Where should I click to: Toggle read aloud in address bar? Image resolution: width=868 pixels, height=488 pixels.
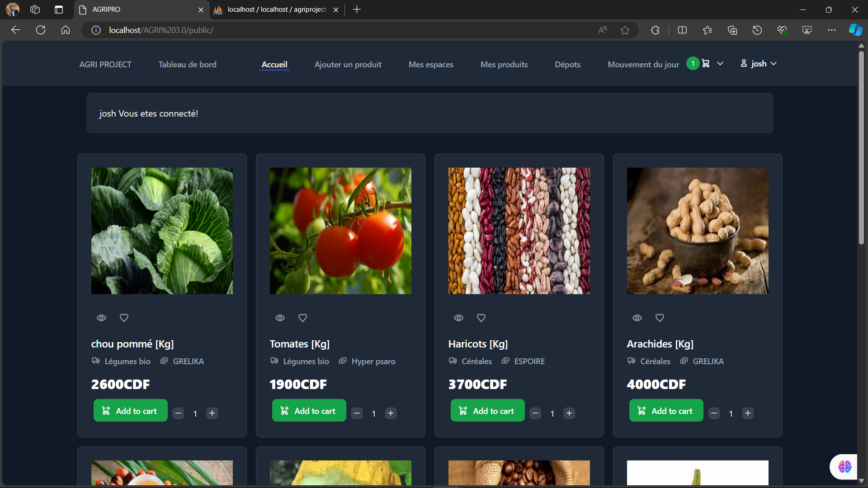[x=602, y=30]
